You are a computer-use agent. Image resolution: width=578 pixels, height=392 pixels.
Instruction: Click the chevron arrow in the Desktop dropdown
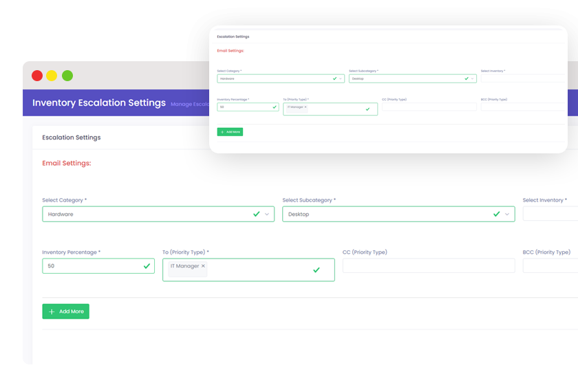(507, 214)
